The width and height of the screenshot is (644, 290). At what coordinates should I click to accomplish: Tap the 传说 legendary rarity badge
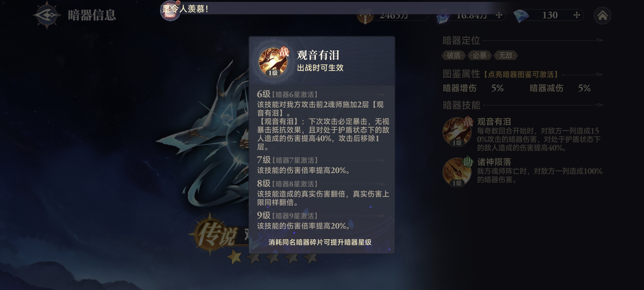[x=215, y=233]
